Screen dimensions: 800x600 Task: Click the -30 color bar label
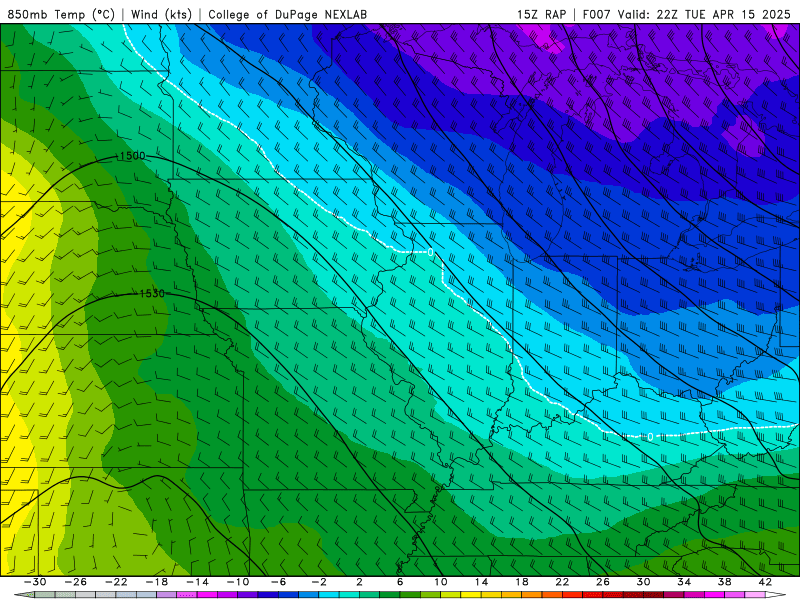click(x=35, y=582)
